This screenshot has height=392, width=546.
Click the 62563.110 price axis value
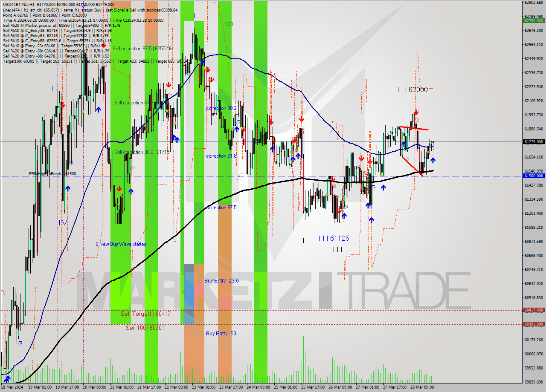(534, 45)
